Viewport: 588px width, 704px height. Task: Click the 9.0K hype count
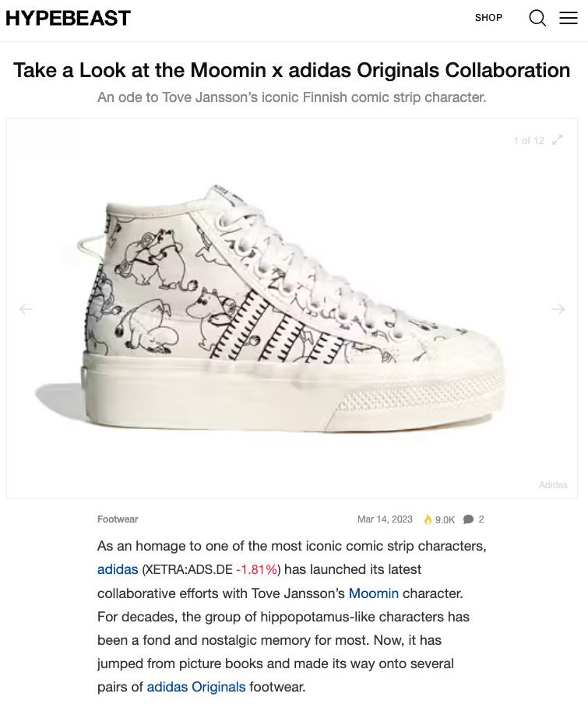445,519
